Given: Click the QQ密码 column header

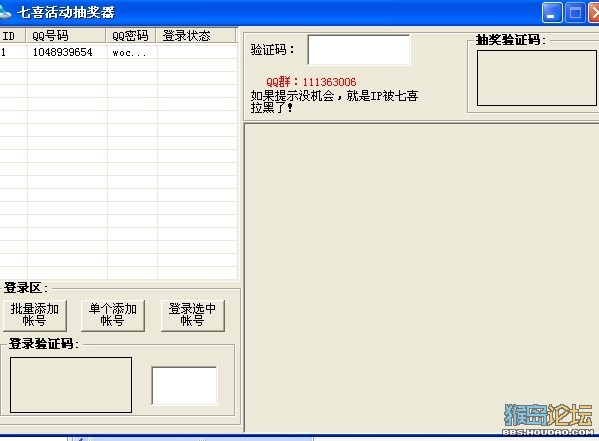Looking at the screenshot, I should coord(131,36).
